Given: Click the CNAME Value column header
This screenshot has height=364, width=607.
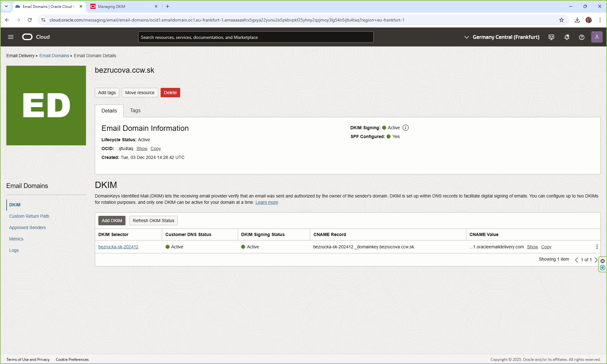Looking at the screenshot, I should [x=484, y=234].
